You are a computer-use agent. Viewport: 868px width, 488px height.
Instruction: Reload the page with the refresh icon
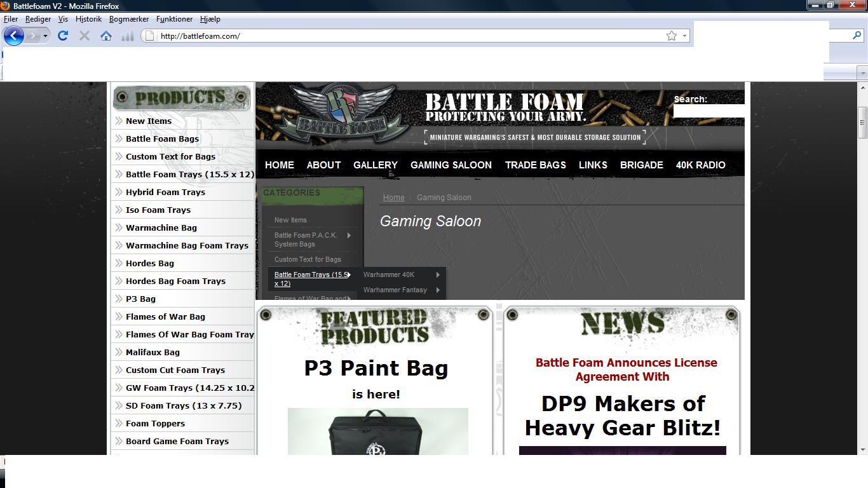click(x=63, y=36)
